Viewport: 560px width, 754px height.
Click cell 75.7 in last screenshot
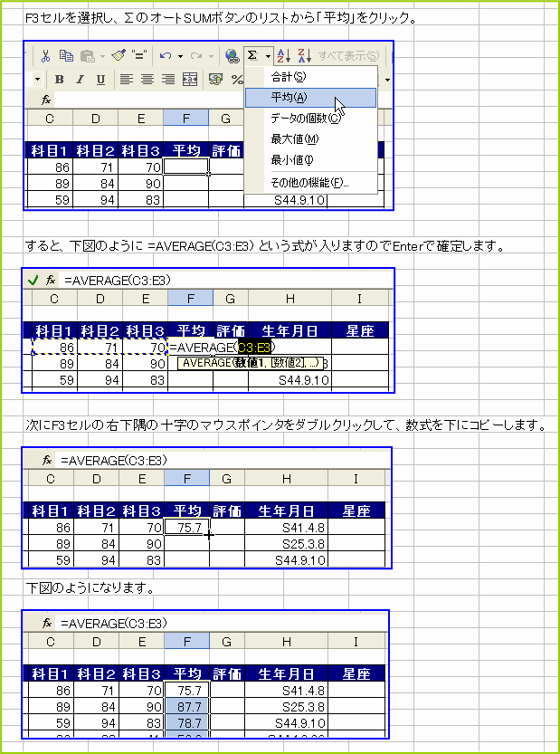click(x=187, y=690)
